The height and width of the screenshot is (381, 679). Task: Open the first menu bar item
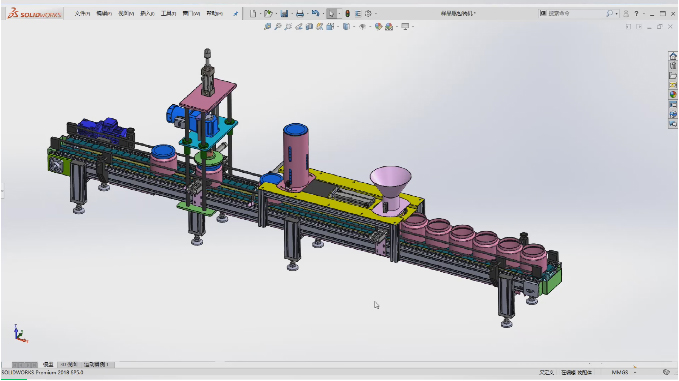pos(82,13)
